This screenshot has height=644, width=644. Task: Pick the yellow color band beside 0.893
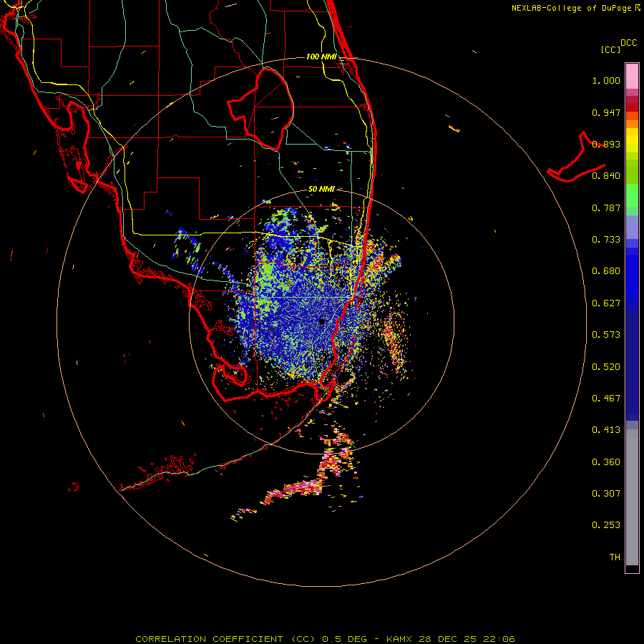(632, 144)
